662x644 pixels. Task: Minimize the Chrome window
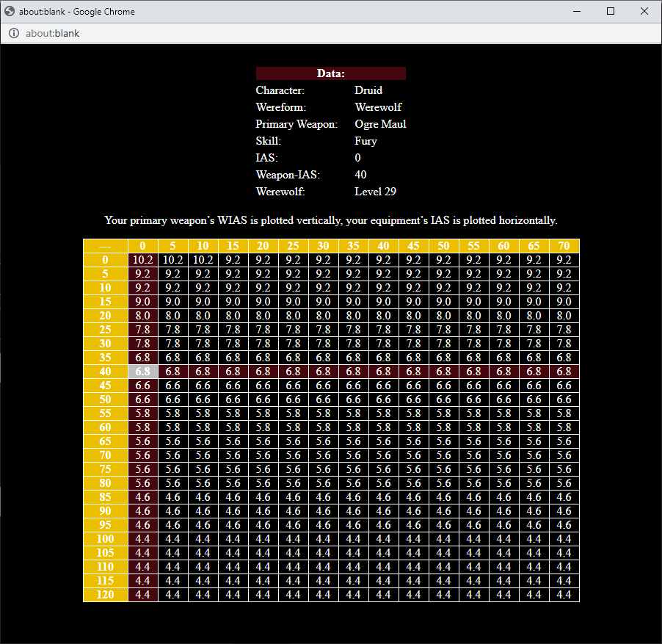[577, 11]
